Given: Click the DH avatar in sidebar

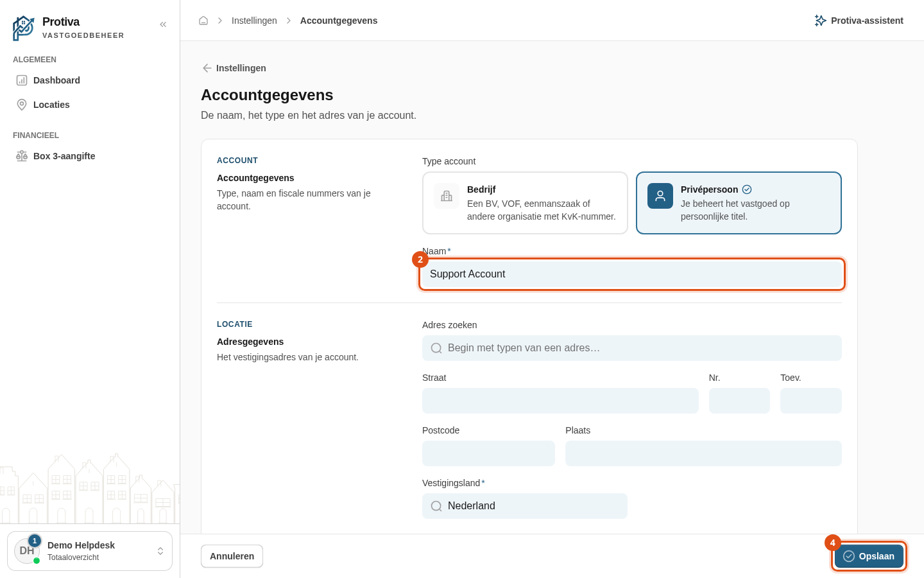Looking at the screenshot, I should [x=27, y=551].
